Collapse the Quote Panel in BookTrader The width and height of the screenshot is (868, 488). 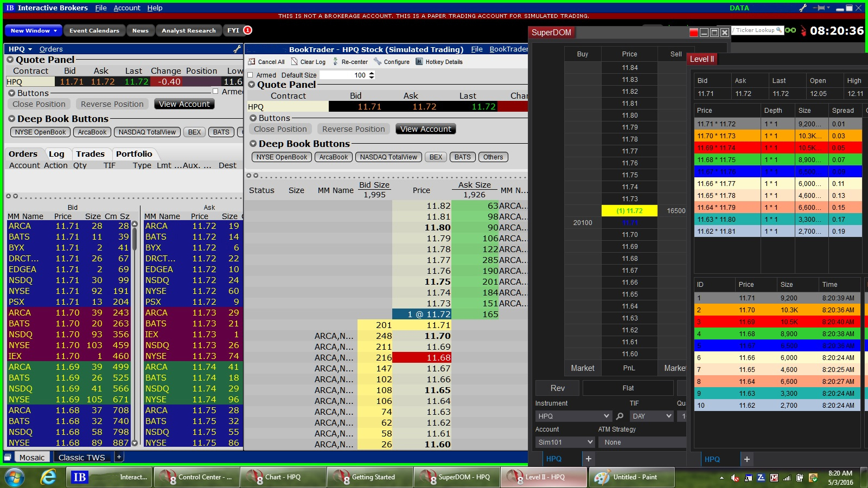[x=252, y=85]
